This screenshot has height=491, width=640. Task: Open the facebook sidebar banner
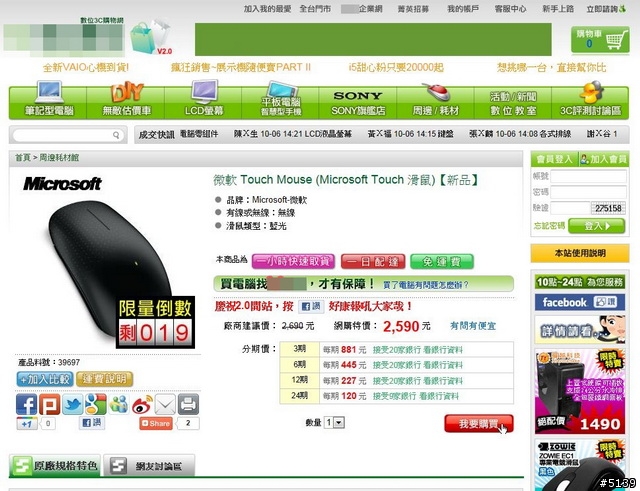pos(580,302)
